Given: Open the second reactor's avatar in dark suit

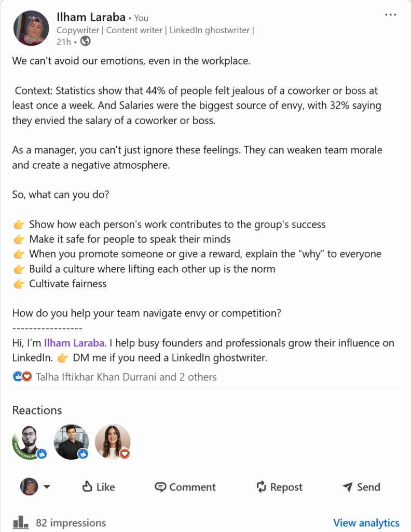Looking at the screenshot, I should (x=71, y=442).
